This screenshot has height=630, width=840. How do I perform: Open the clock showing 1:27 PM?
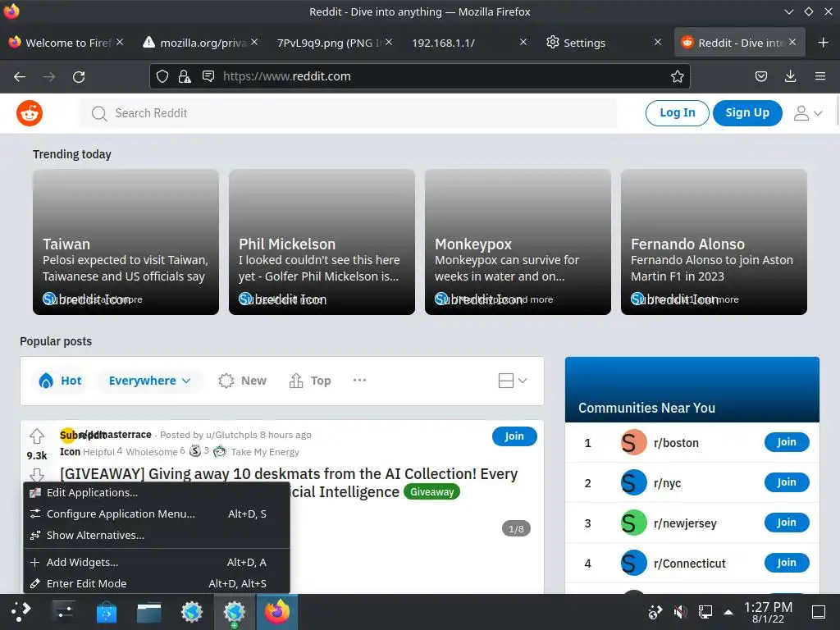768,612
